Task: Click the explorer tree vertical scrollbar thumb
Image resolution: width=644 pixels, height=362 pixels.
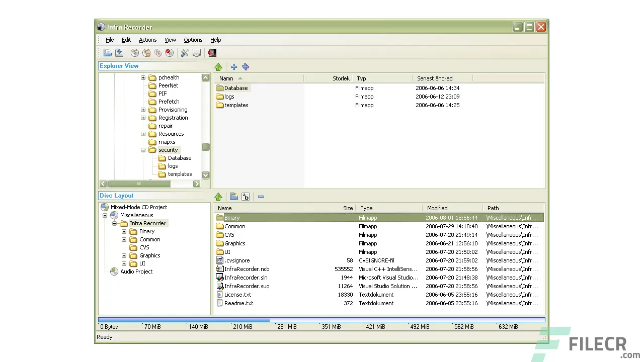Action: point(205,147)
